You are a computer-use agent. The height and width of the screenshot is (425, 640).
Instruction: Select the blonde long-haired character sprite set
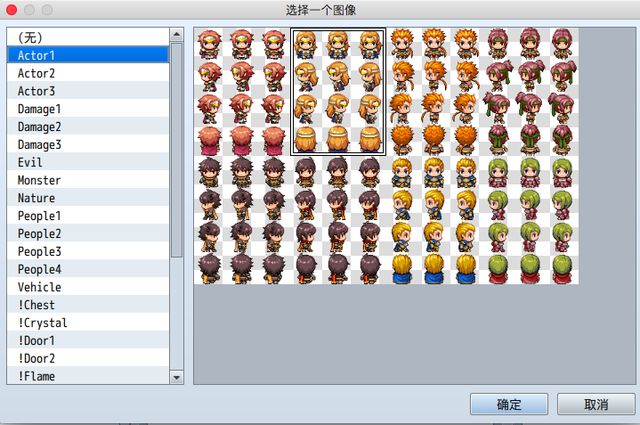[338, 91]
